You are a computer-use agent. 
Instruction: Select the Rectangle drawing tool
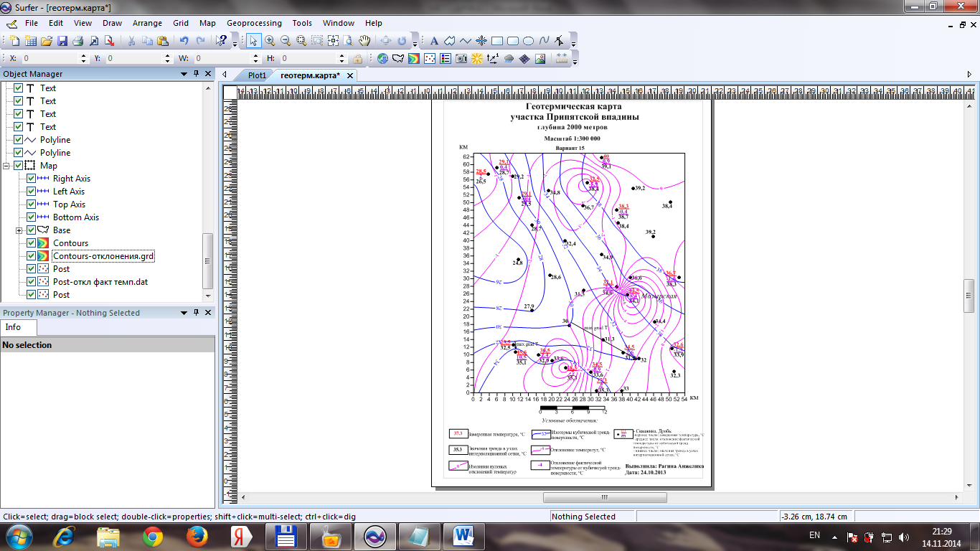click(496, 40)
